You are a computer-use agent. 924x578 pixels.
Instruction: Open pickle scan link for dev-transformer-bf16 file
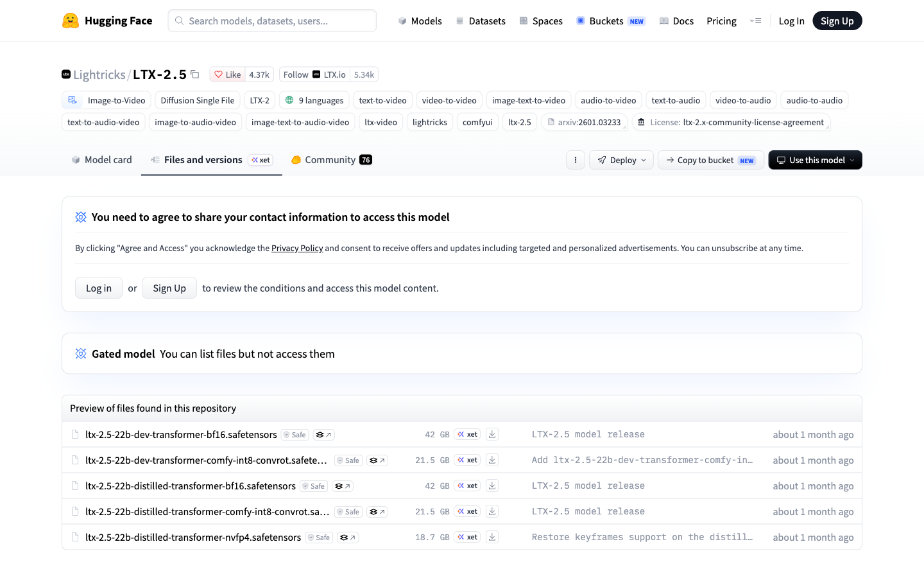pos(323,435)
